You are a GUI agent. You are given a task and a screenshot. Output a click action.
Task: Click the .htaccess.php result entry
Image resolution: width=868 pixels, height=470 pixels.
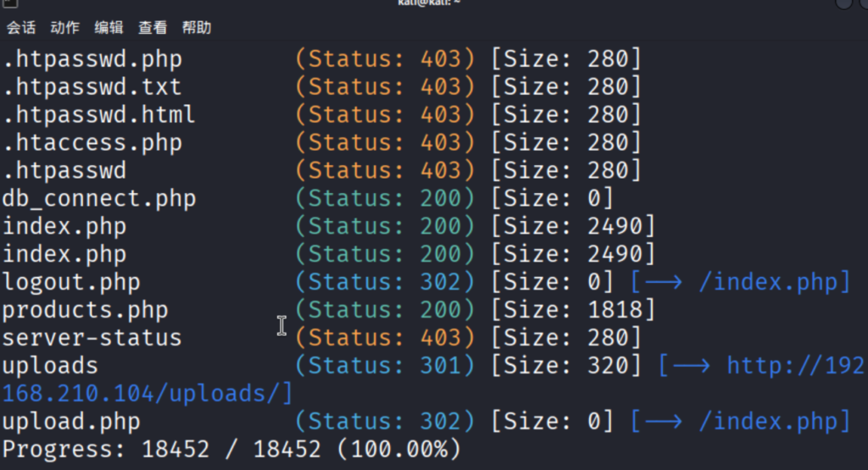point(92,143)
